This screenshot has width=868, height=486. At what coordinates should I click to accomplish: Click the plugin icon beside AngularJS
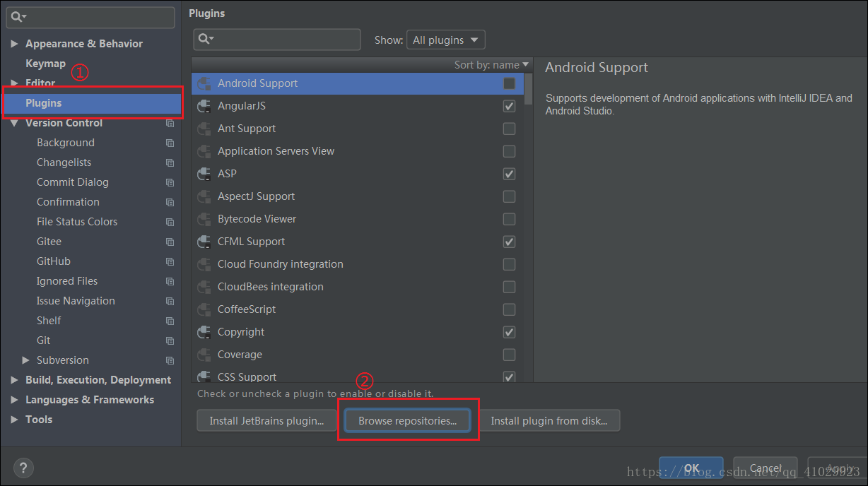coord(204,106)
